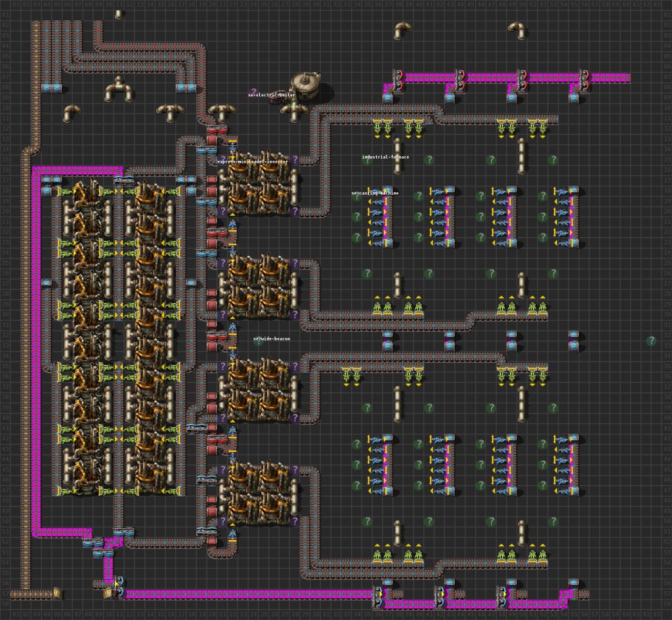Select the purple question mark next to 'se-electric-boiler'
The image size is (672, 620).
[253, 93]
